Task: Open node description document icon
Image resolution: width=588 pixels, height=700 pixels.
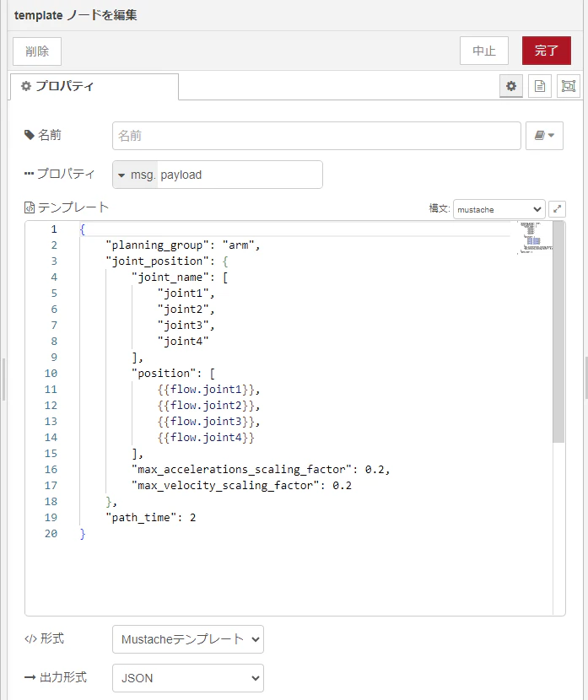Action: pyautogui.click(x=540, y=86)
